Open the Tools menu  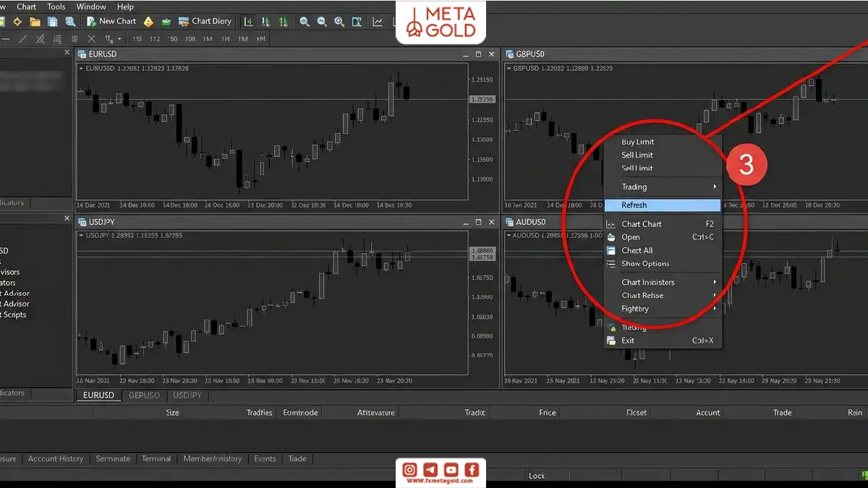pos(56,7)
